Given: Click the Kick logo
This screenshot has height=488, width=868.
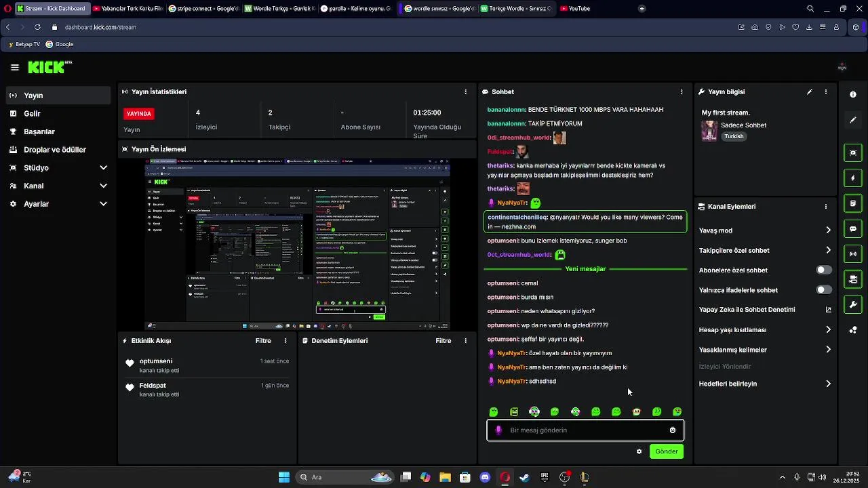Looking at the screenshot, I should point(50,67).
